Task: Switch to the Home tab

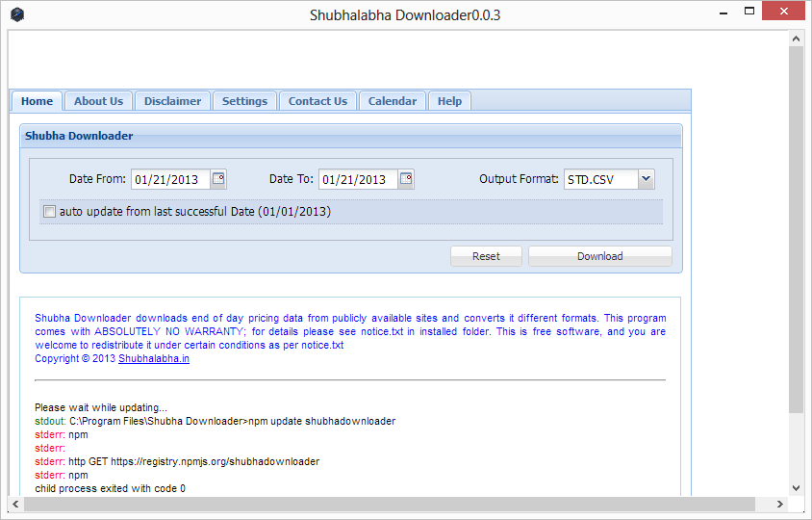Action: (37, 101)
